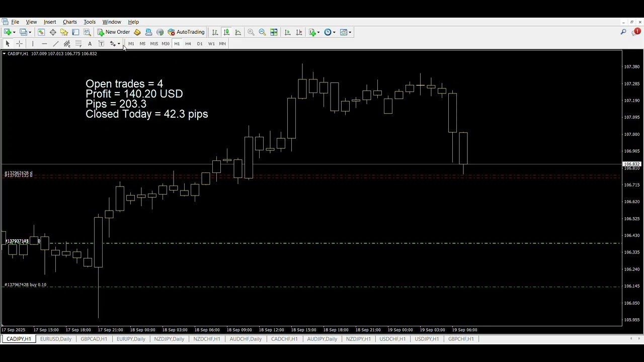
Task: Select the trendline drawing tool
Action: click(x=56, y=44)
